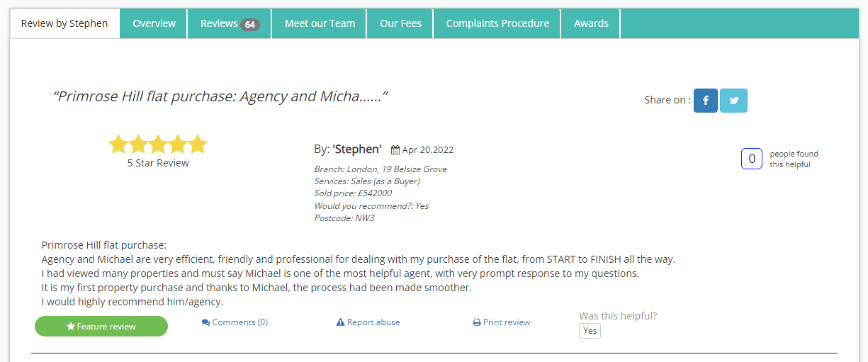Click the 64 reviews count badge
Viewport: 868px width, 362px height.
pos(249,25)
